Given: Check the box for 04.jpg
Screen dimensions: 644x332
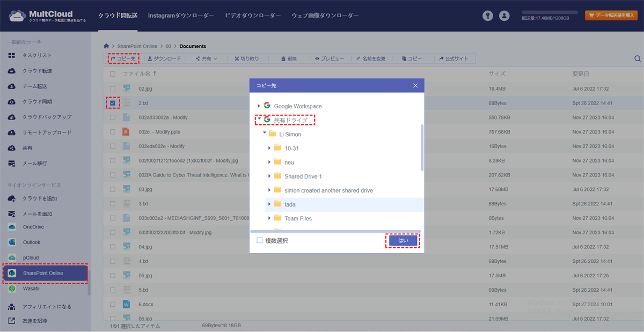Looking at the screenshot, I should pos(113,247).
